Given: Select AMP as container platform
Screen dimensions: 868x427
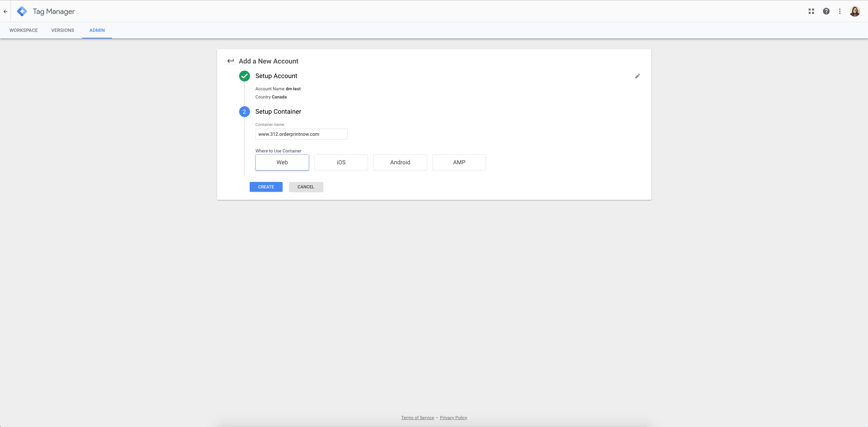Looking at the screenshot, I should pos(459,162).
